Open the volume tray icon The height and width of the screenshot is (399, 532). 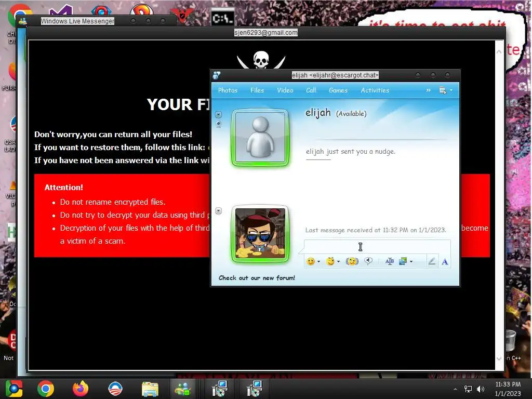481,389
